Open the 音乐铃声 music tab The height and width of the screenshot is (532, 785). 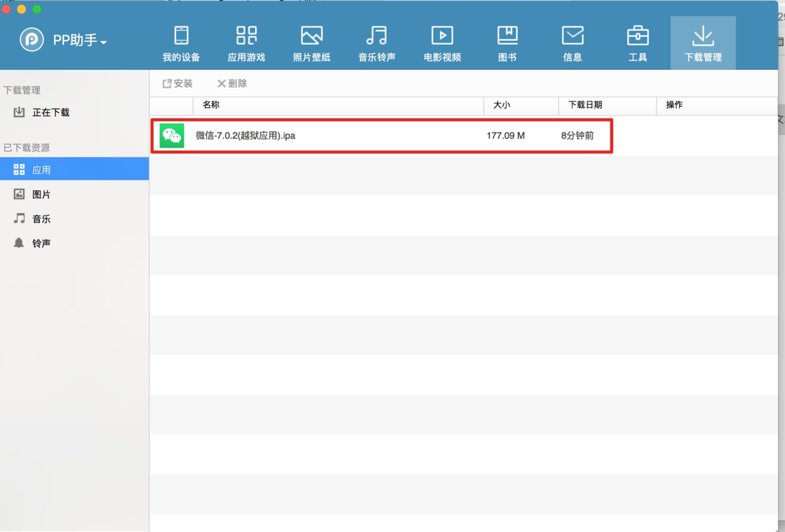(377, 43)
